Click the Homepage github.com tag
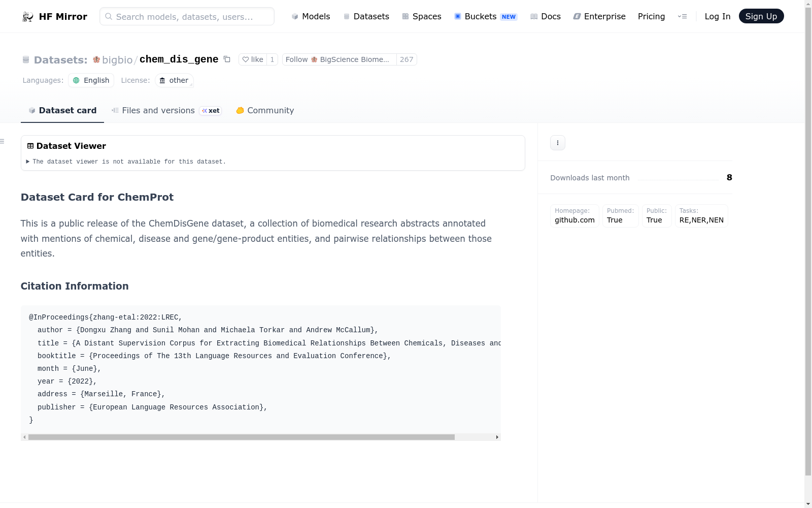This screenshot has width=812, height=508. [x=574, y=216]
